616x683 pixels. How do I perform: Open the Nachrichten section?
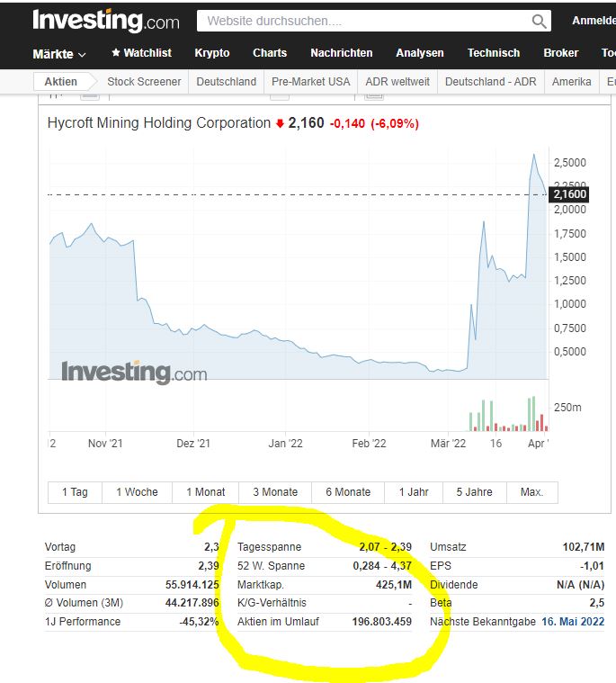342,53
